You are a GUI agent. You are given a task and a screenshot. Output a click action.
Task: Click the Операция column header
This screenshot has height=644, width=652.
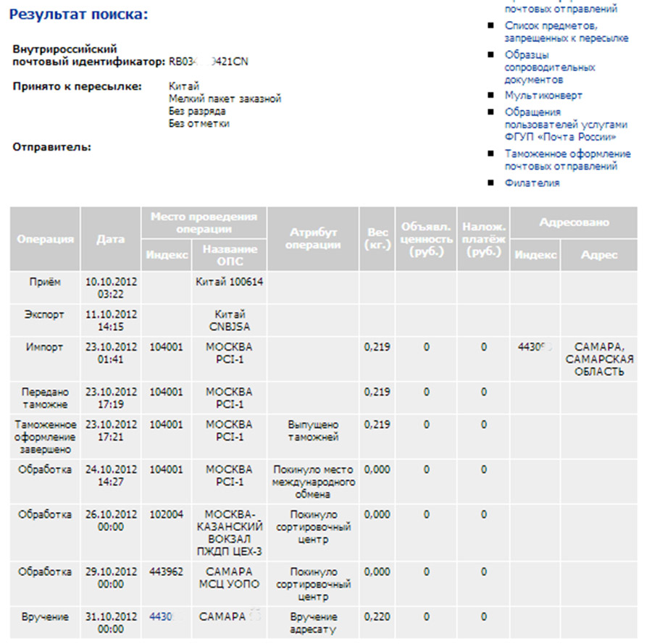[45, 239]
